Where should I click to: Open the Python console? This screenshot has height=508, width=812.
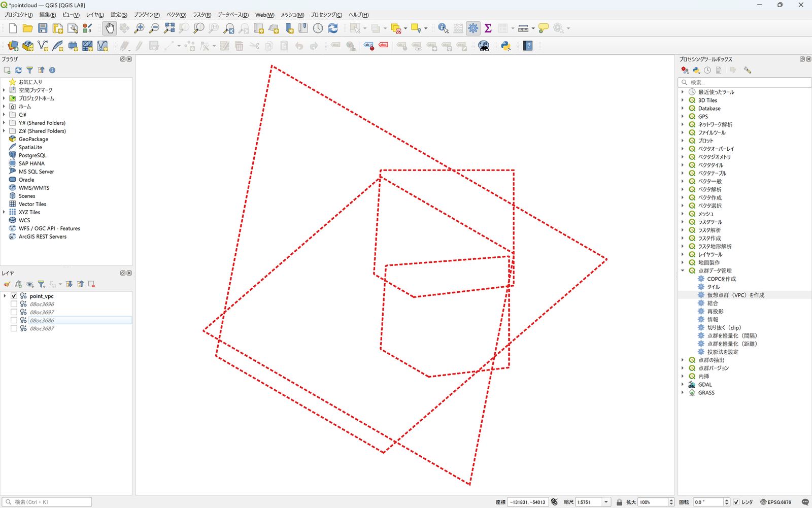tap(505, 46)
